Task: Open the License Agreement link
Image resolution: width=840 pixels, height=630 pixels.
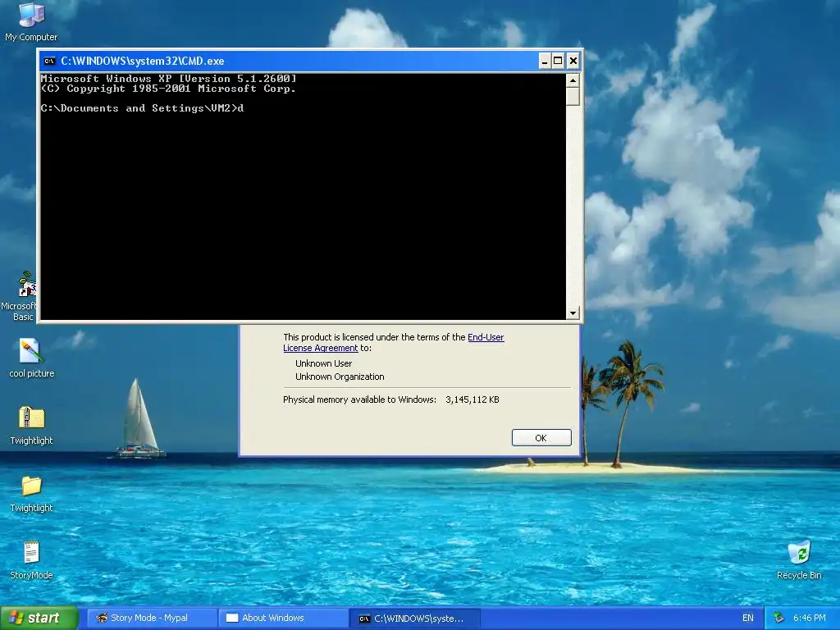Action: (321, 348)
